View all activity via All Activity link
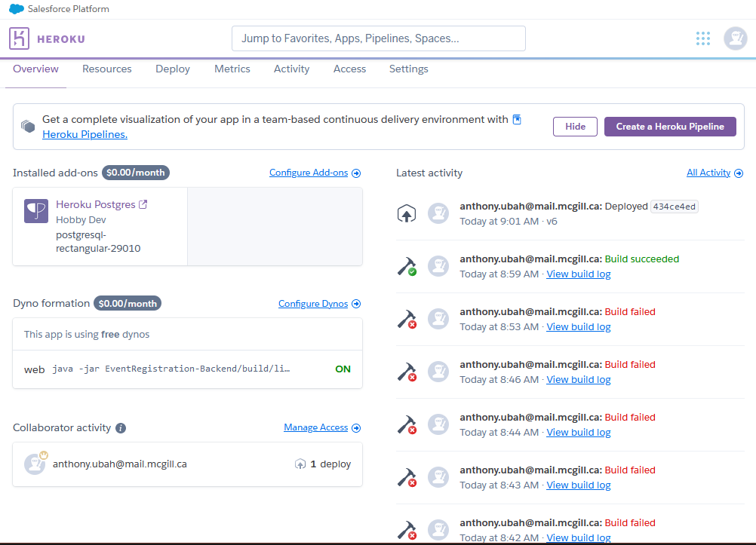Screen dimensions: 756x545 pos(708,173)
